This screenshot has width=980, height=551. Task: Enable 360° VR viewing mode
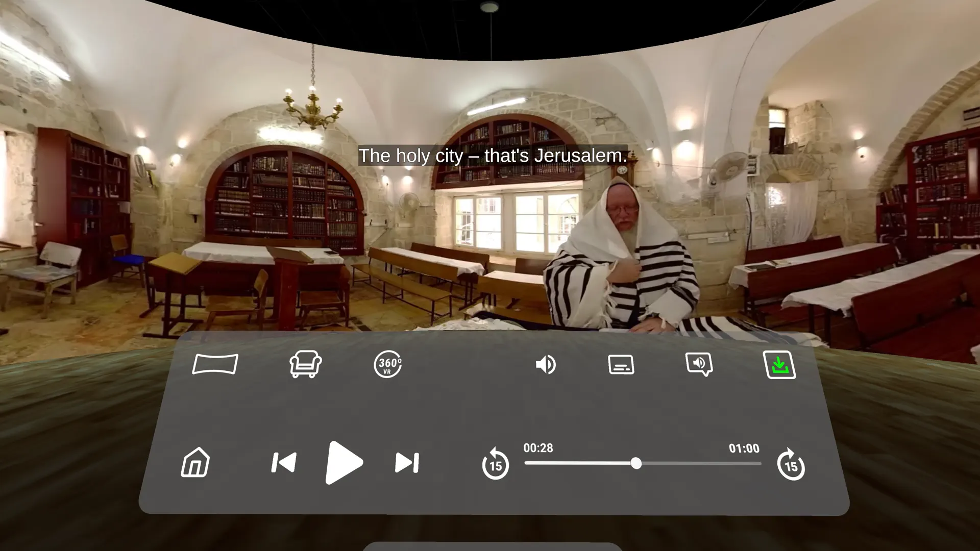387,364
